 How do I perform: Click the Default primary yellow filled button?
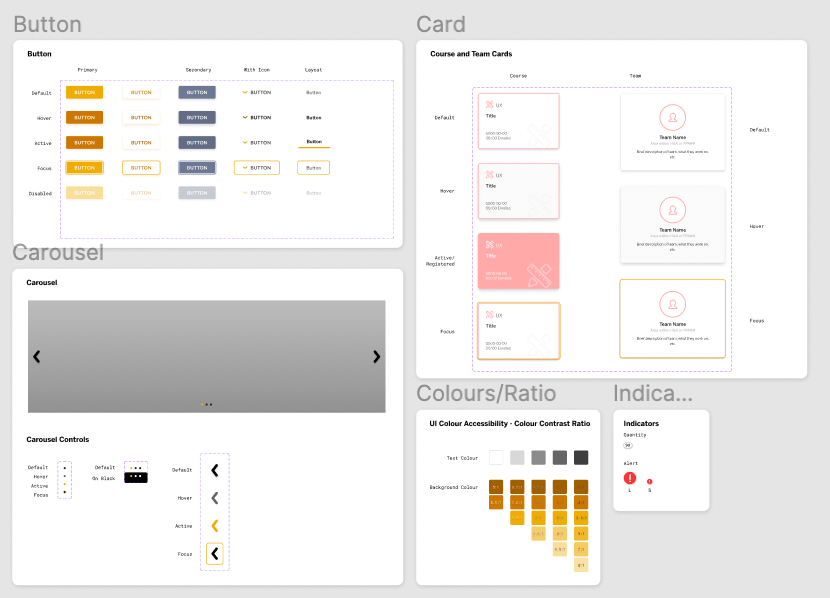[x=84, y=92]
